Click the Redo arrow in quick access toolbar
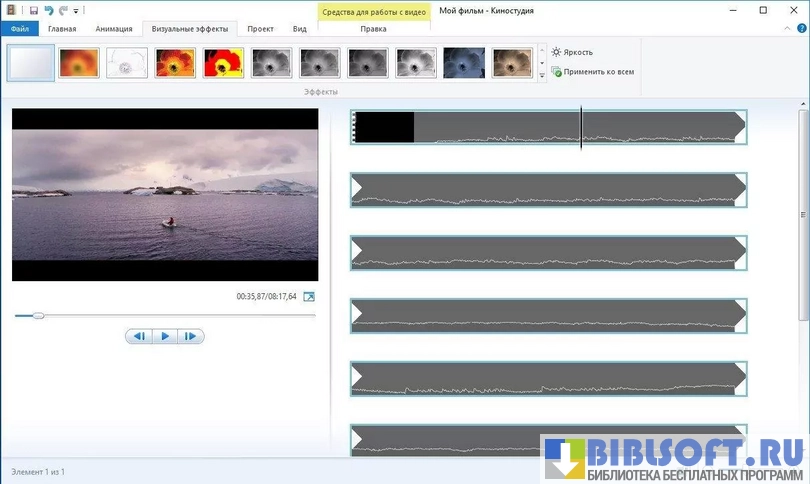 point(62,10)
